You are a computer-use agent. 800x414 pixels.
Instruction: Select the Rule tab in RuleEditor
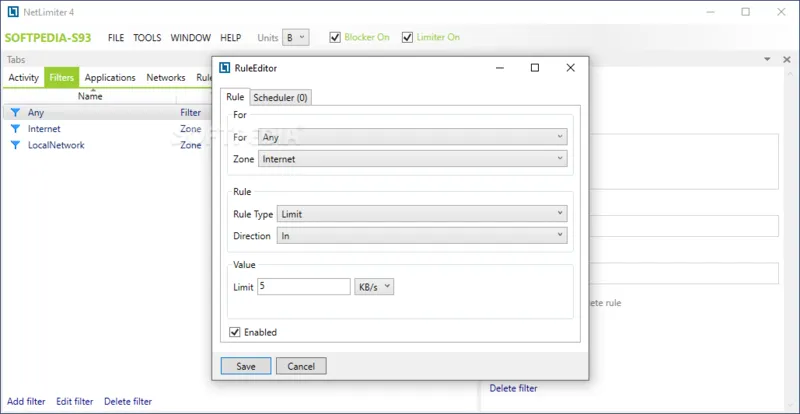point(235,97)
